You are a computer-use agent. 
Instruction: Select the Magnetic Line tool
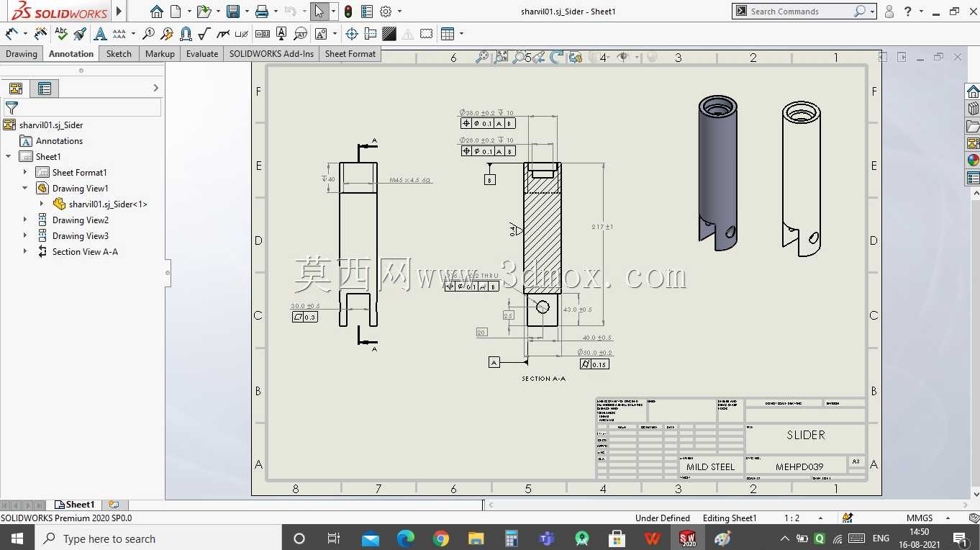[x=186, y=33]
